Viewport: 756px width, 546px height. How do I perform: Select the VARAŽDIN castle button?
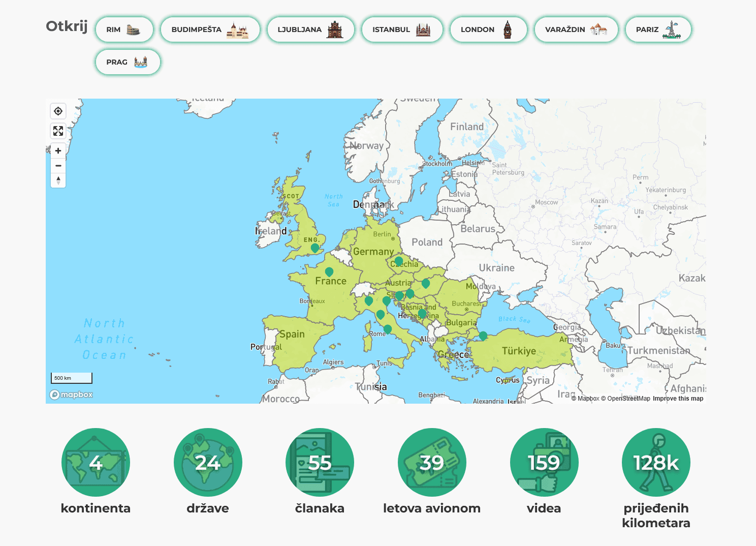576,29
